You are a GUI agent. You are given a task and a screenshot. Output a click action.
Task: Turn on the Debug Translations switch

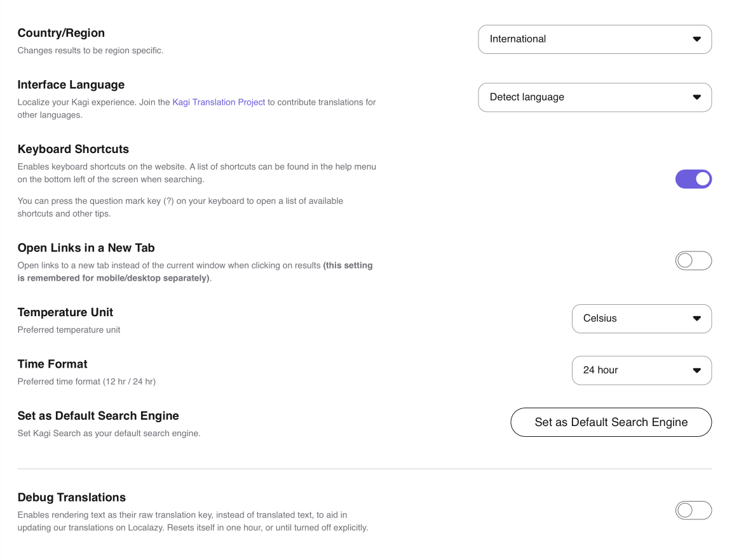pyautogui.click(x=693, y=510)
